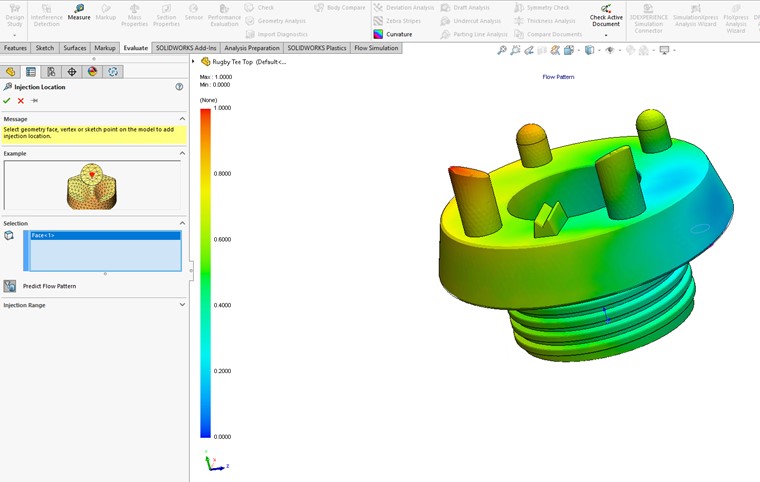Image resolution: width=760 pixels, height=482 pixels.
Task: Expand the Injection Range section
Action: pos(182,305)
